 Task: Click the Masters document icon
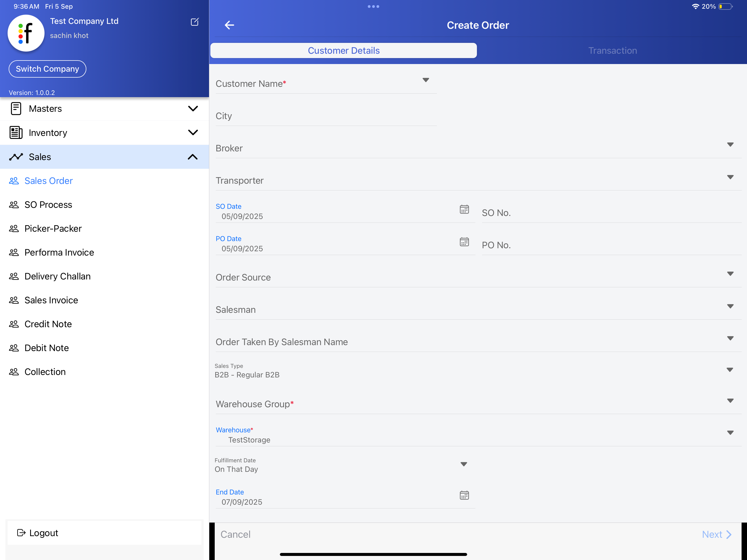coord(16,109)
